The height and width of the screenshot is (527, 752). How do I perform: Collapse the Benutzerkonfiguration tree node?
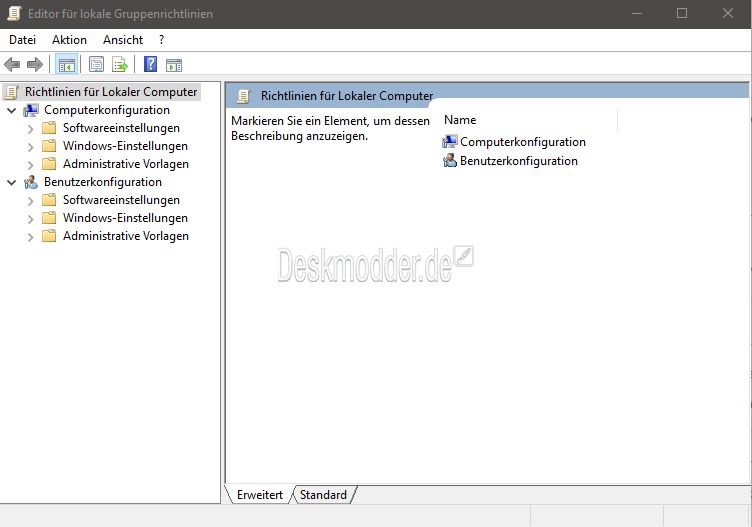(12, 183)
